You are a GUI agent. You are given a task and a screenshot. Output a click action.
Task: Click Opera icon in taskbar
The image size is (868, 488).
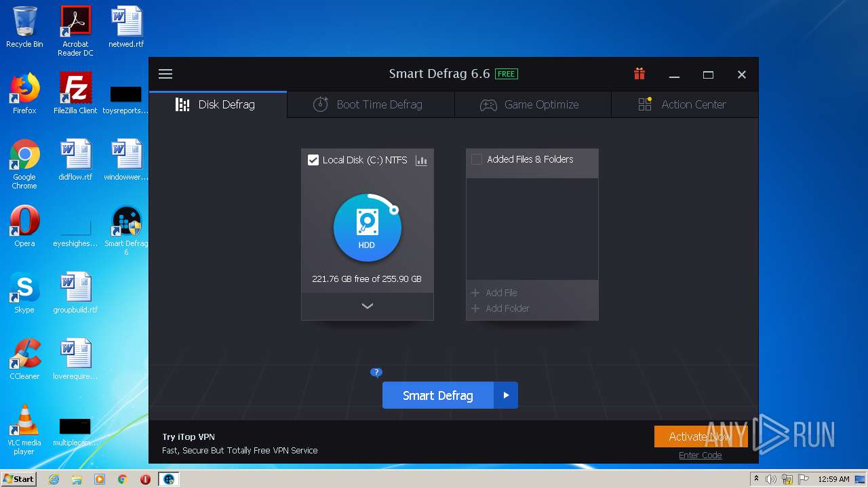145,479
